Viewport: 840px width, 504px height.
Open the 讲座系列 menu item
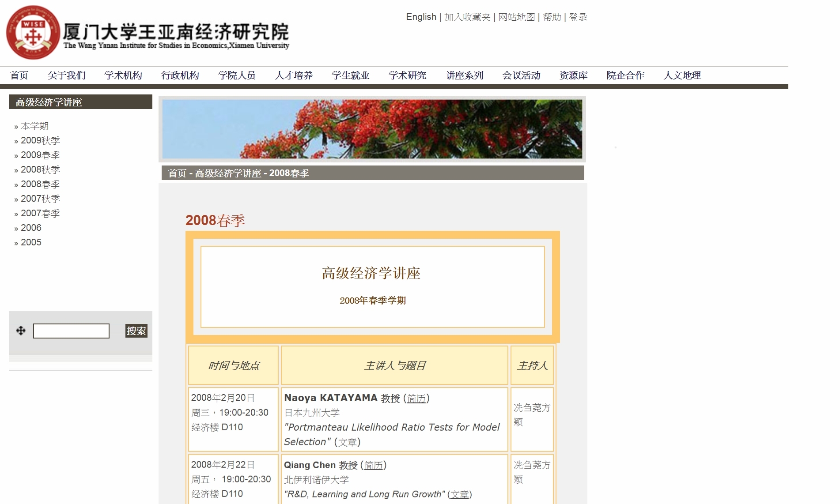[465, 75]
